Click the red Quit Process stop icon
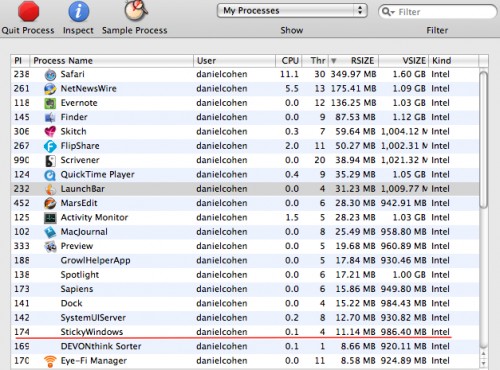Viewport: 500px width, 370px height. (x=28, y=11)
